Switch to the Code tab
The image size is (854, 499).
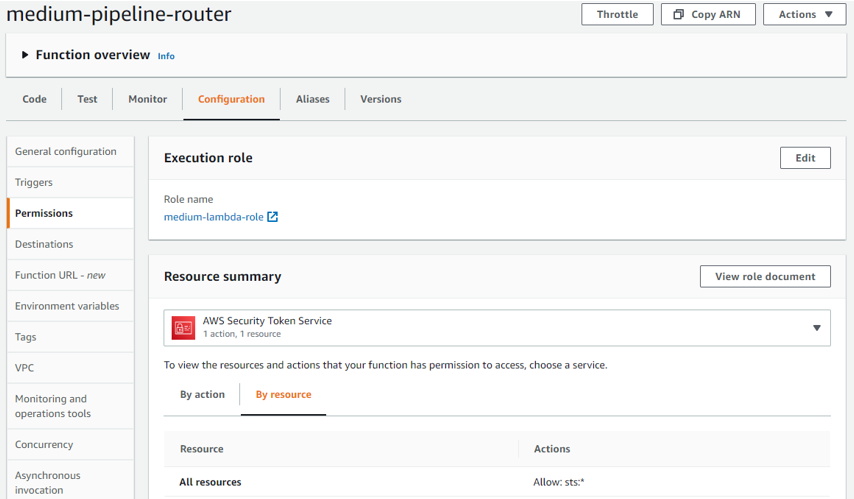(34, 99)
